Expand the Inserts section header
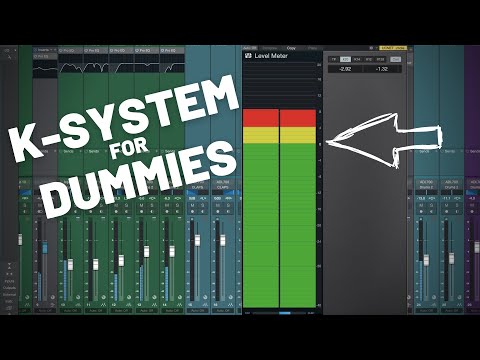This screenshot has width=480, height=360. pyautogui.click(x=45, y=50)
